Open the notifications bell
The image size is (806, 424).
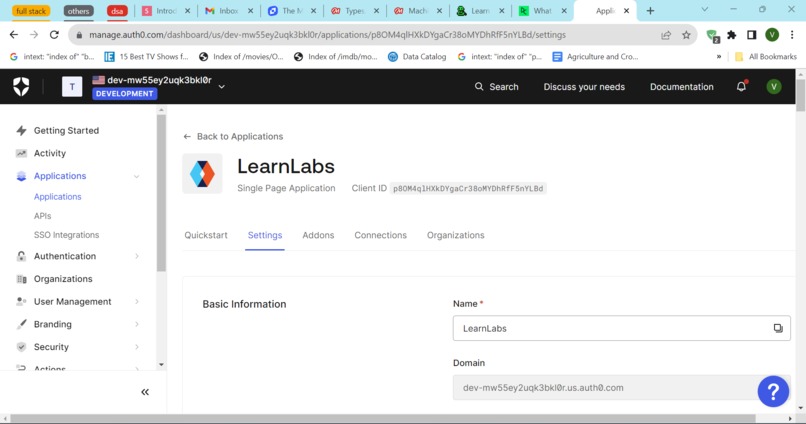point(741,86)
